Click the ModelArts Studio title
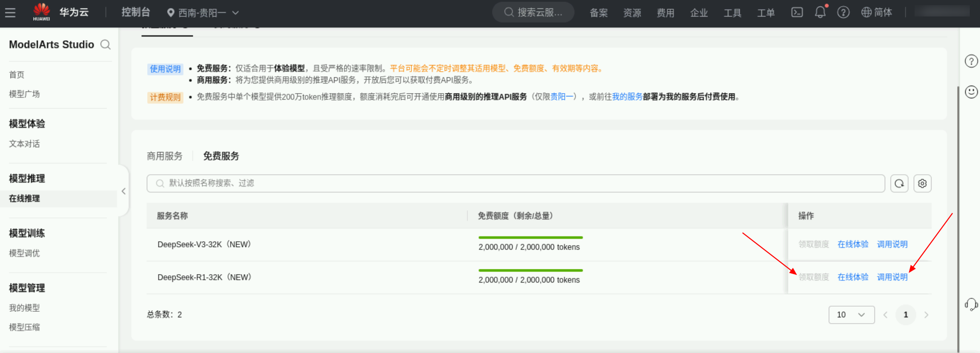This screenshot has height=353, width=980. pyautogui.click(x=51, y=45)
